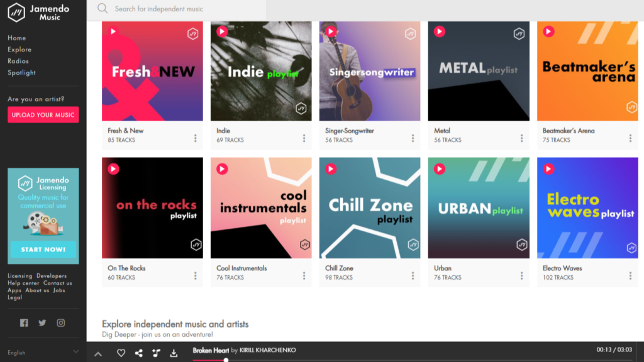Open the Electro Waves cover thumbnail
This screenshot has width=644, height=362.
tap(587, 207)
